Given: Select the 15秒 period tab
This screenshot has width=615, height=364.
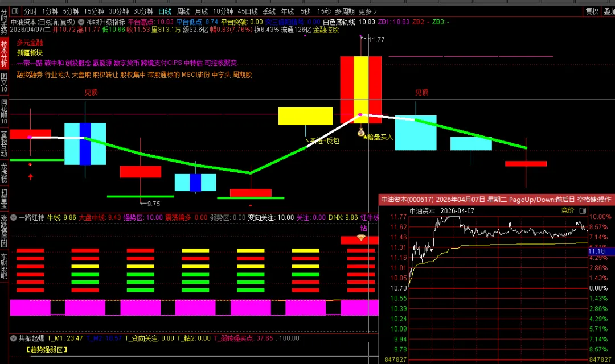Looking at the screenshot, I should (x=323, y=11).
